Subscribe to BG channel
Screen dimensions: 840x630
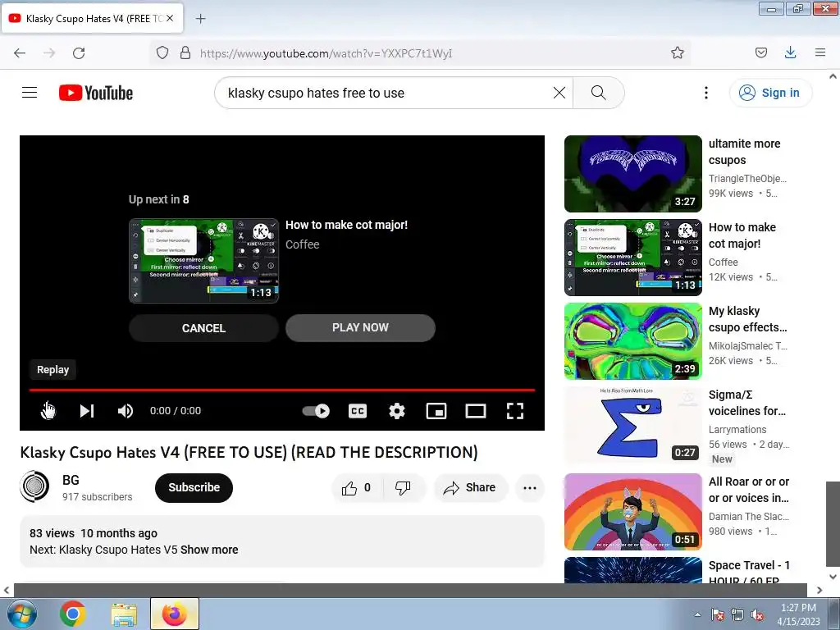pyautogui.click(x=194, y=487)
